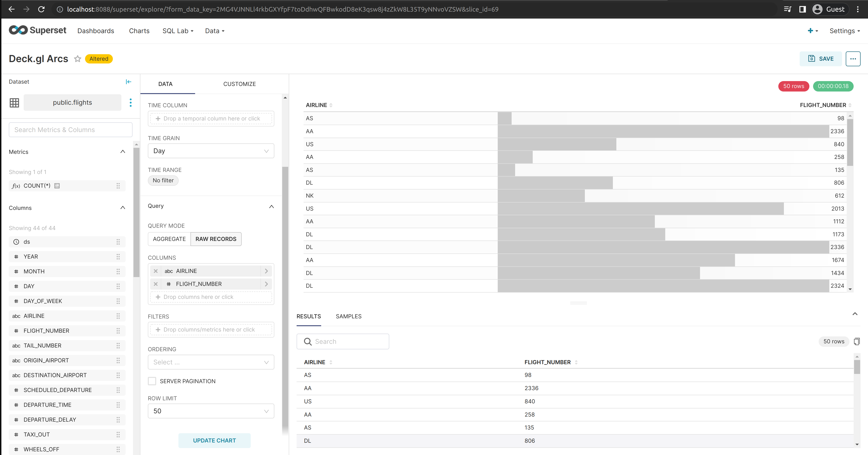Viewport: 868px width, 455px height.
Task: Enable SERVER PAGINATION checkbox
Action: click(152, 381)
